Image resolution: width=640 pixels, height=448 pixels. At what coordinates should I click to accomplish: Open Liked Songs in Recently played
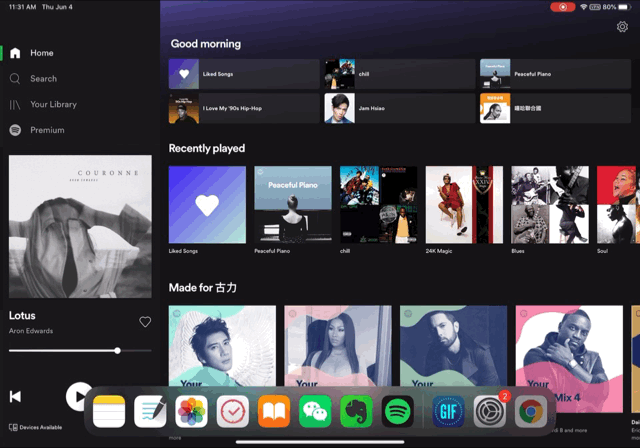point(207,205)
